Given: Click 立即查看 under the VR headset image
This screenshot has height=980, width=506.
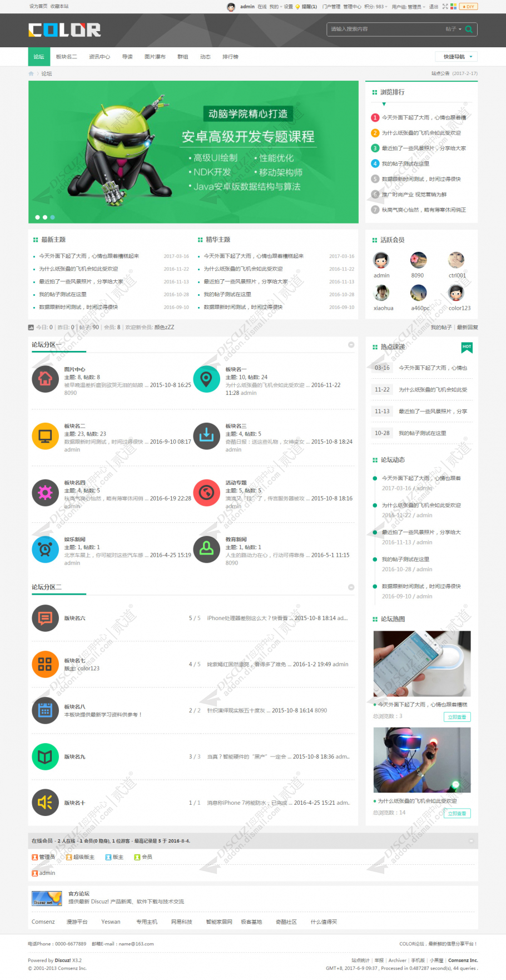Looking at the screenshot, I should point(457,813).
